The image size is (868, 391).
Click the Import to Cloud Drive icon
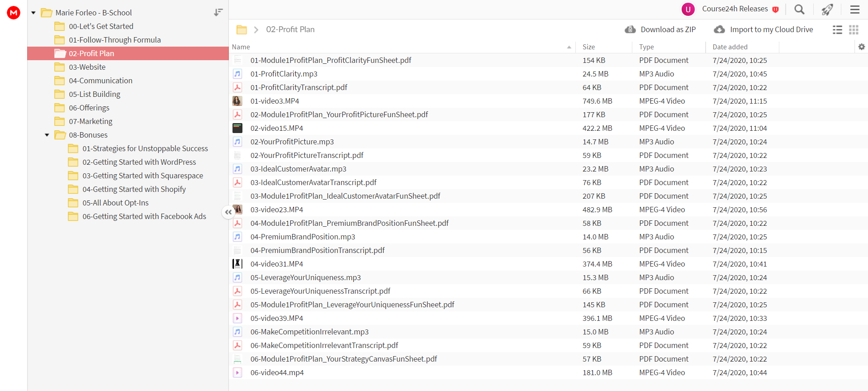719,29
